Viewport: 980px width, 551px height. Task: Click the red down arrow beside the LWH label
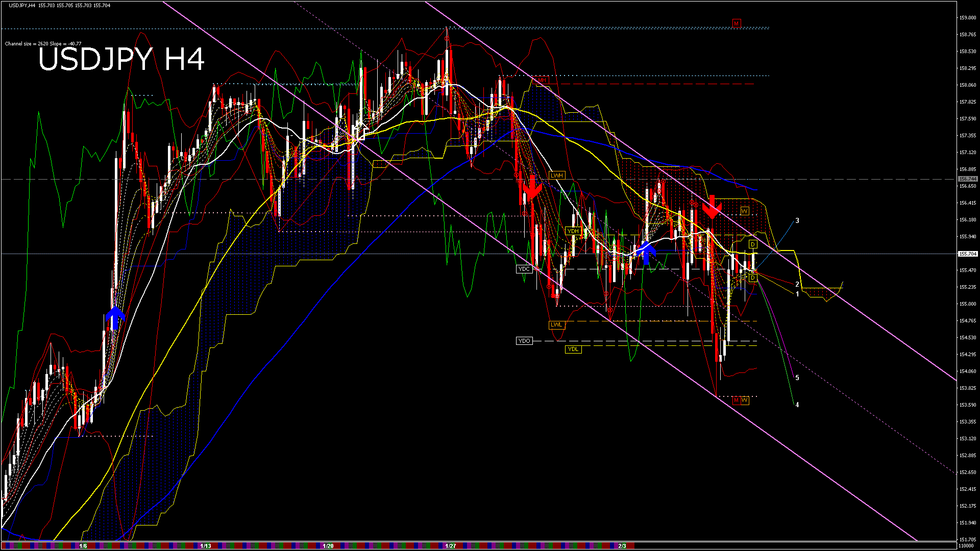(x=532, y=187)
